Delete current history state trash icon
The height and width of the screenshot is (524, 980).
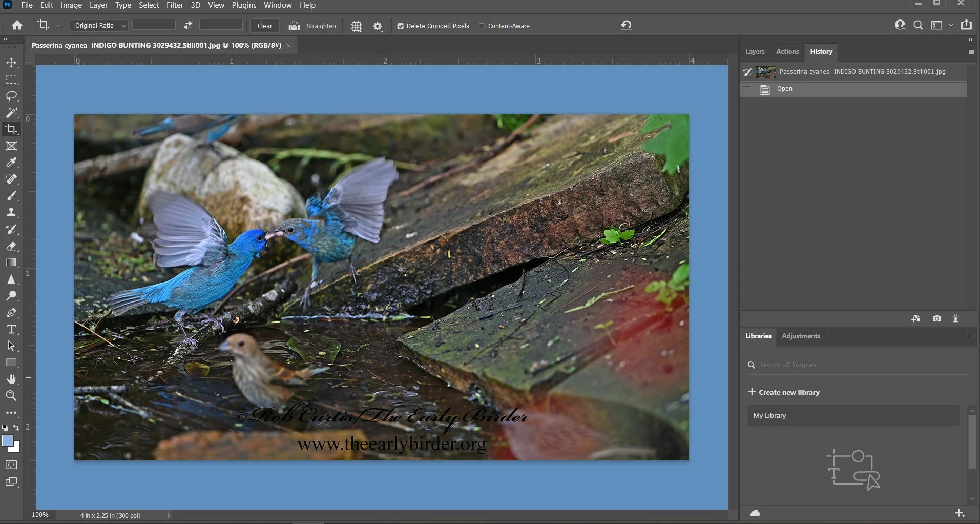(955, 319)
